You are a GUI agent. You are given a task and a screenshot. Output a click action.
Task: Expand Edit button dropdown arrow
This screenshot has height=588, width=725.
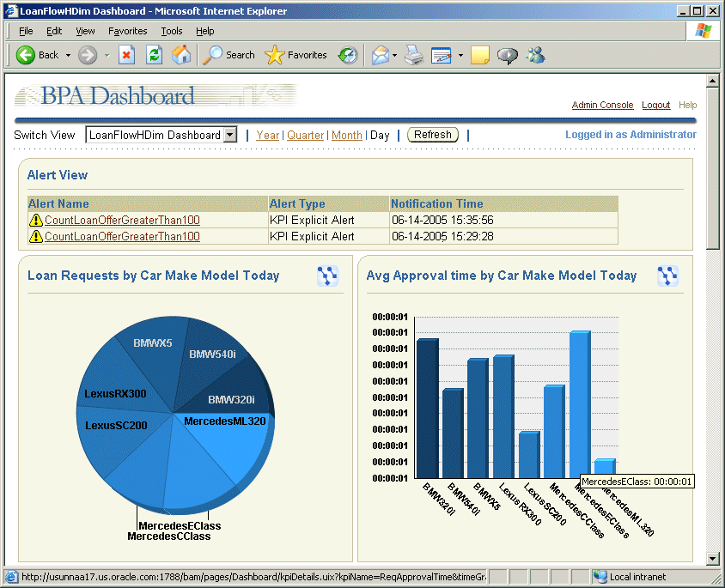click(x=460, y=56)
